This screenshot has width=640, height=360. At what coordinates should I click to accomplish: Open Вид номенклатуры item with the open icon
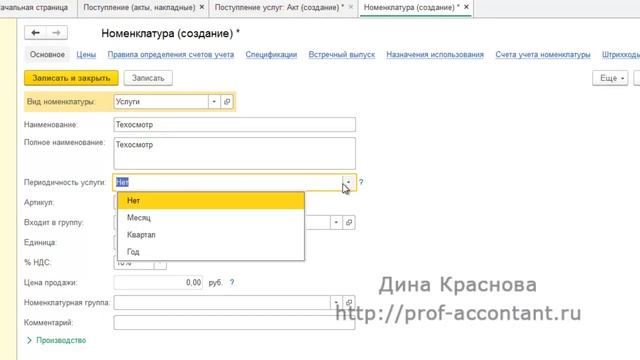(227, 102)
